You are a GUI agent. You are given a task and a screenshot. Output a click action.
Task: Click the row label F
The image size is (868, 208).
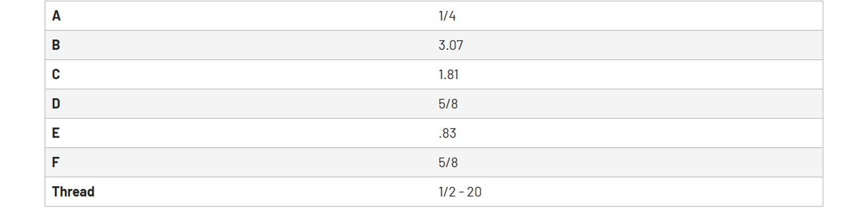56,162
